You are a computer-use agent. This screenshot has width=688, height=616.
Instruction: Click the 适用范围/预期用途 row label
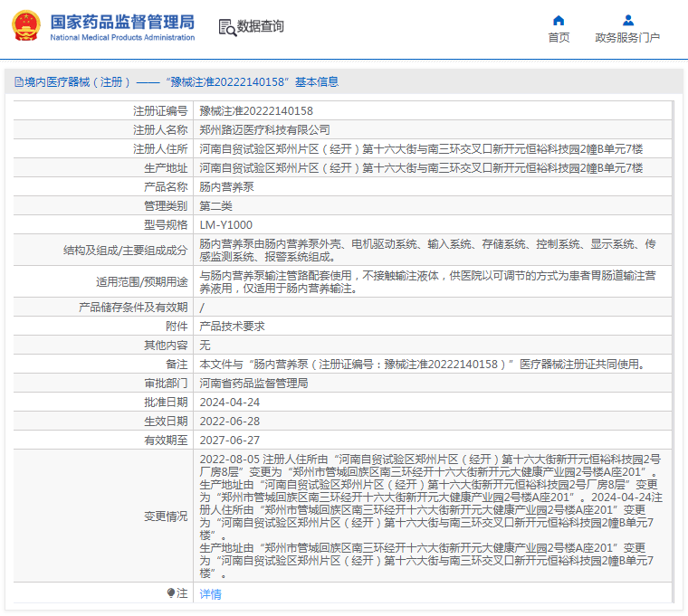[142, 282]
